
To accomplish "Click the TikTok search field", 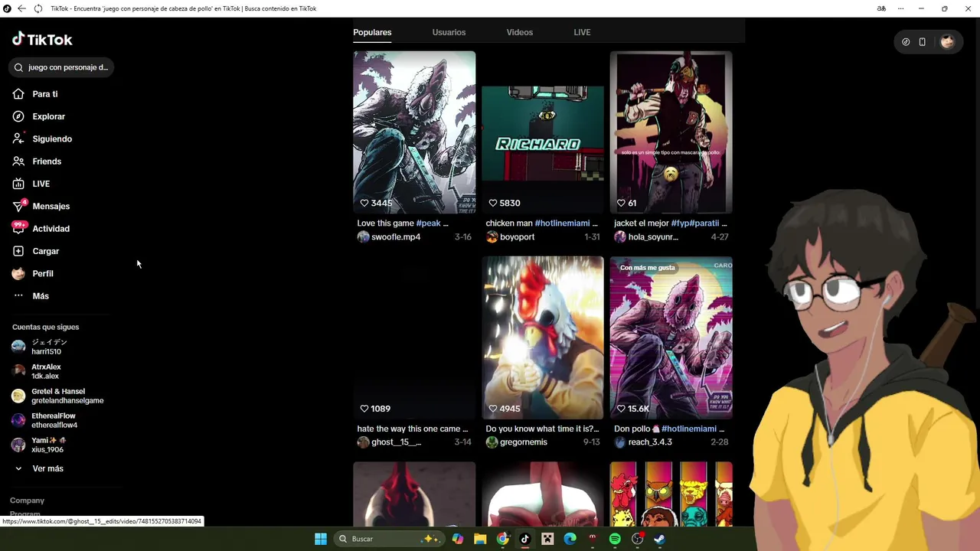I will click(61, 67).
